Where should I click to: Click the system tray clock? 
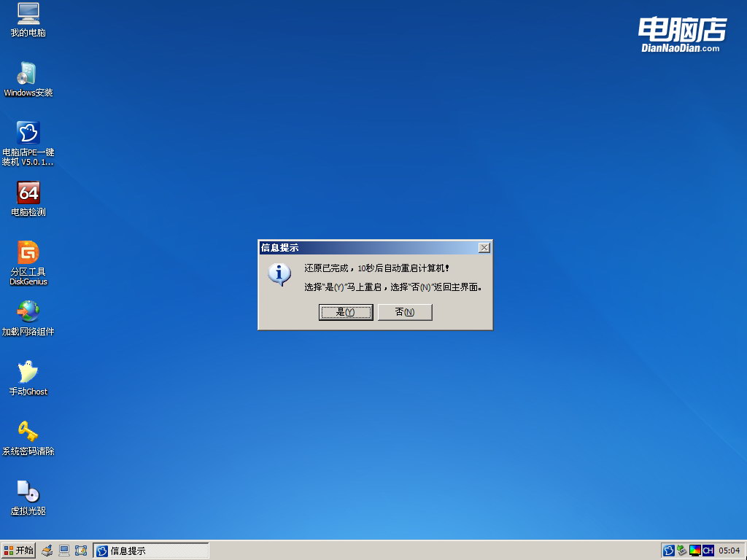pyautogui.click(x=729, y=551)
